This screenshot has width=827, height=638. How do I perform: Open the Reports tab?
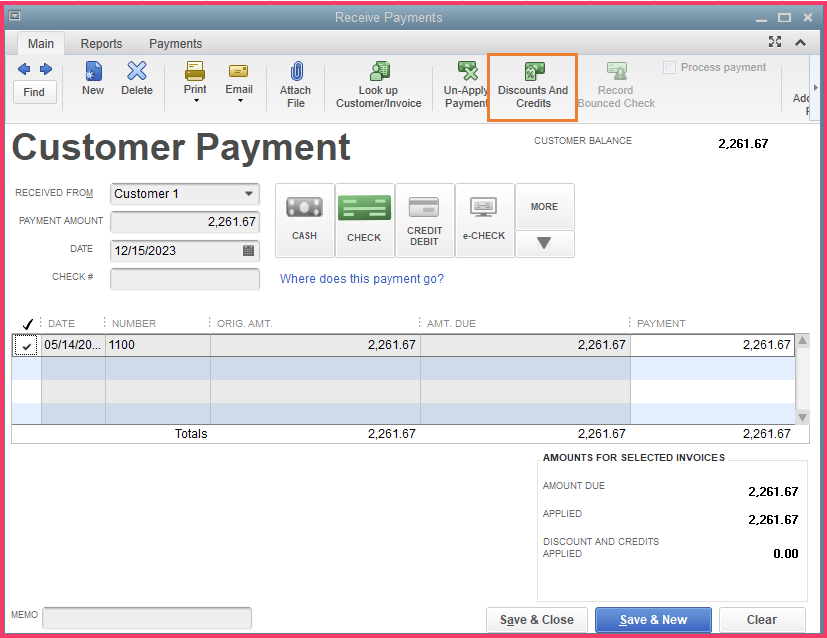(x=101, y=43)
